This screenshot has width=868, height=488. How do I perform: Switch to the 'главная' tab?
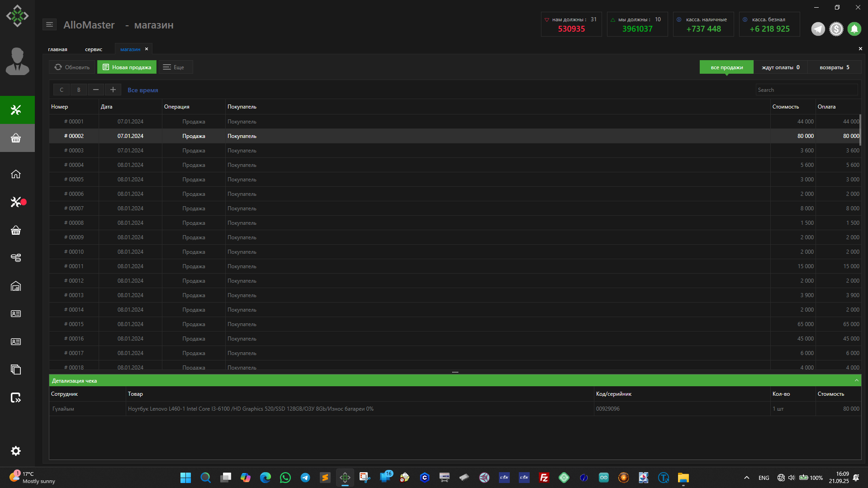[x=57, y=49]
